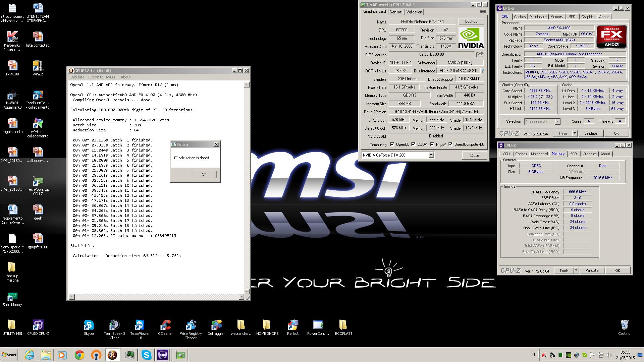The height and width of the screenshot is (362, 644).
Task: Switch to the Validation tab in GPU-Z
Action: (x=414, y=12)
